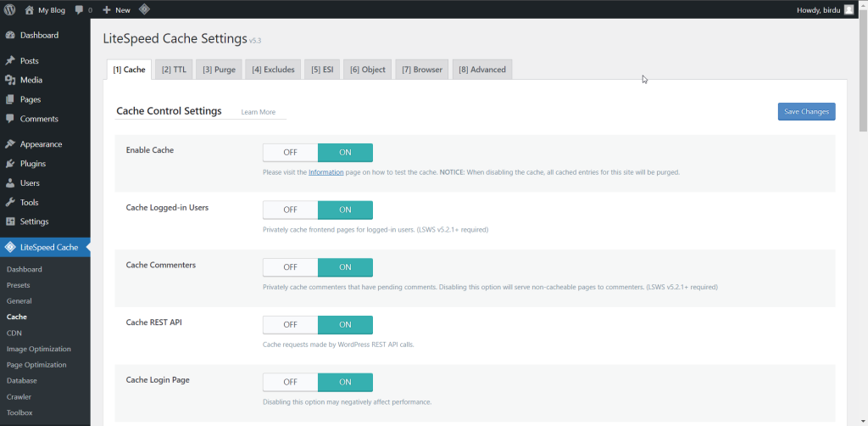The width and height of the screenshot is (868, 426).
Task: Switch to the [1] Cache tab
Action: coord(129,70)
